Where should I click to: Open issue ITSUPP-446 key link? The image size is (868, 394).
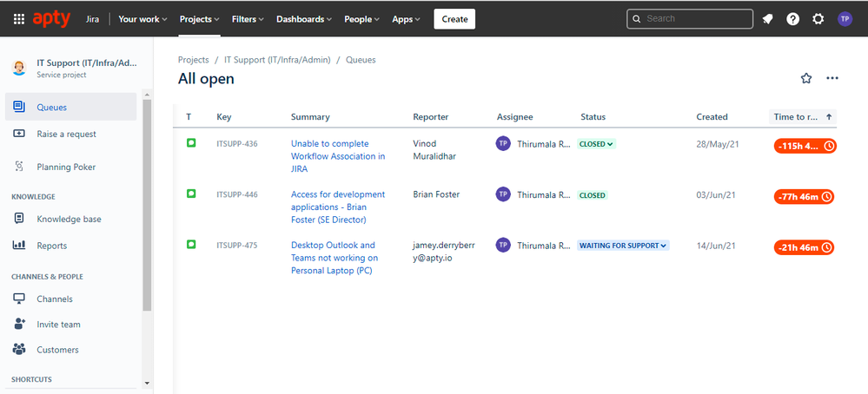237,194
